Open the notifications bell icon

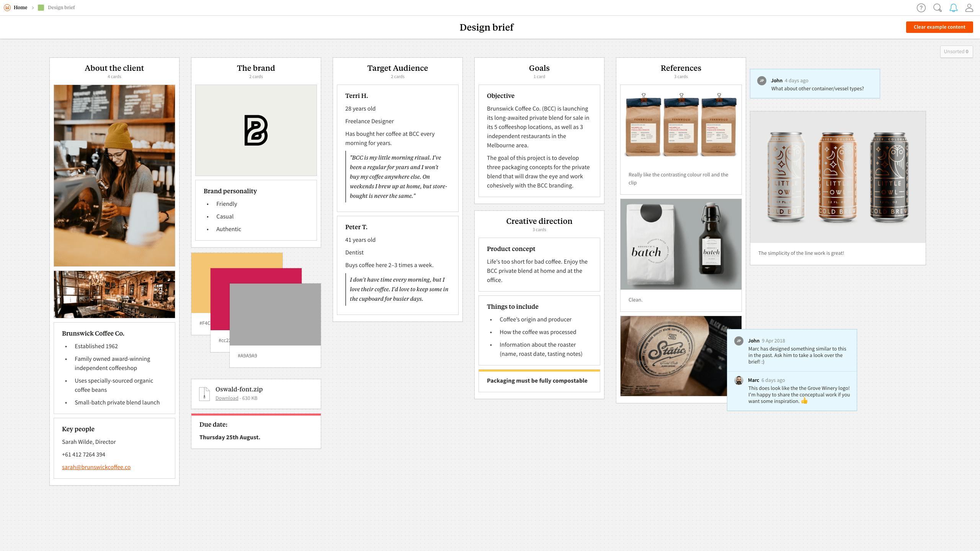(x=954, y=8)
